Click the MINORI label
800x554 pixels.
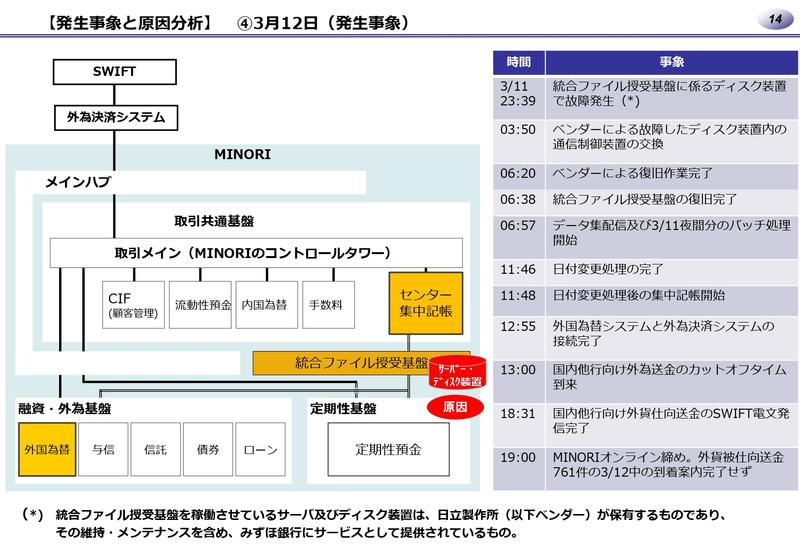click(242, 154)
